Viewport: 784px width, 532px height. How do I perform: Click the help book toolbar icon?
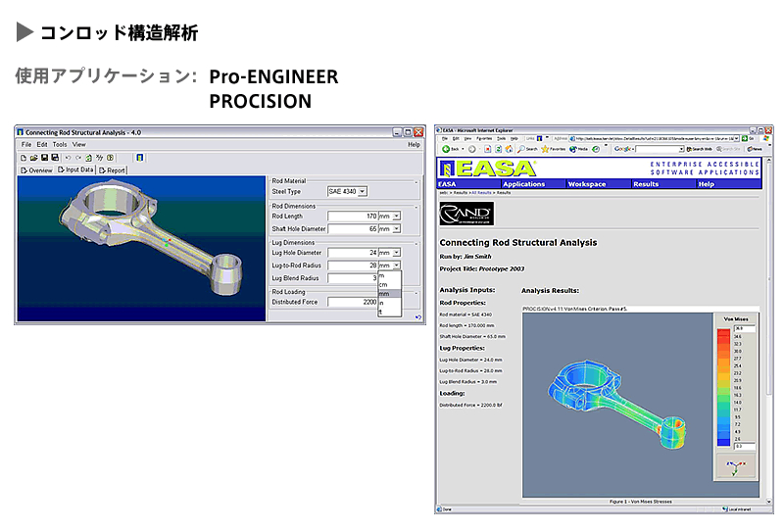tap(111, 158)
